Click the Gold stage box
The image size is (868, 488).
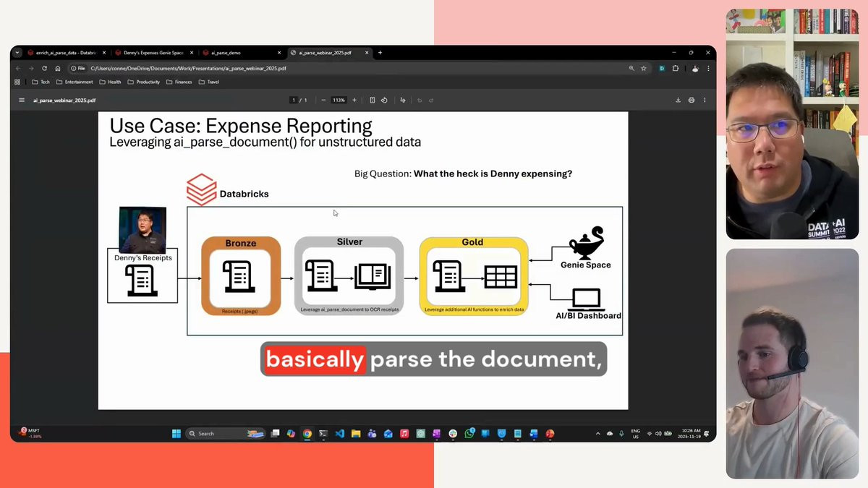coord(474,276)
